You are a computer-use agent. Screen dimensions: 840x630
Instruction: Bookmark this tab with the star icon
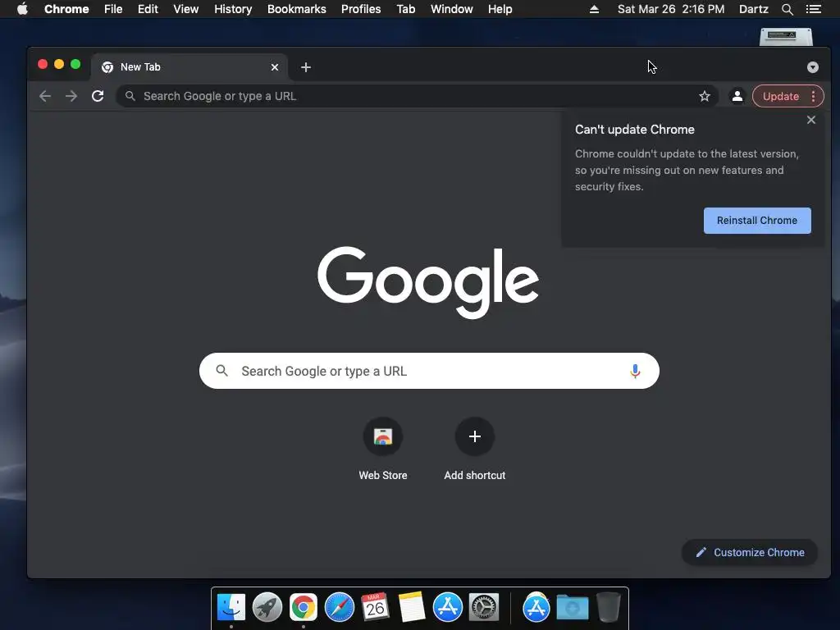[705, 97]
